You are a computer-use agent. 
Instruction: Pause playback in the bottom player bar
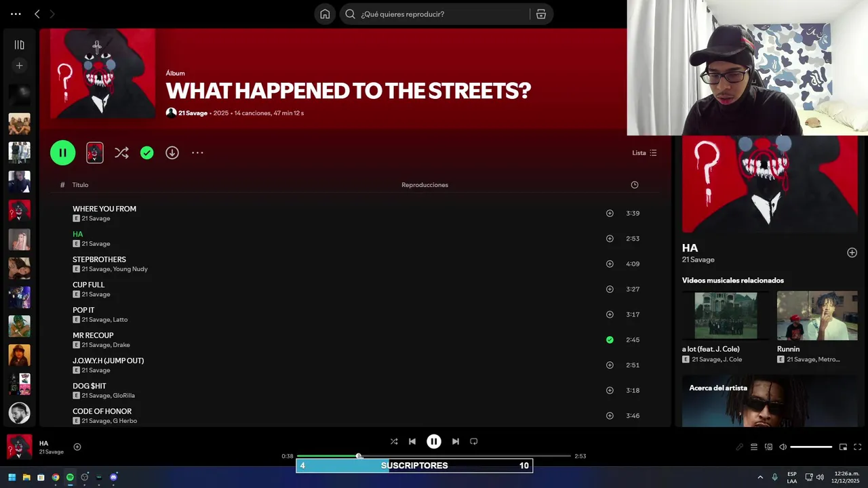point(434,441)
